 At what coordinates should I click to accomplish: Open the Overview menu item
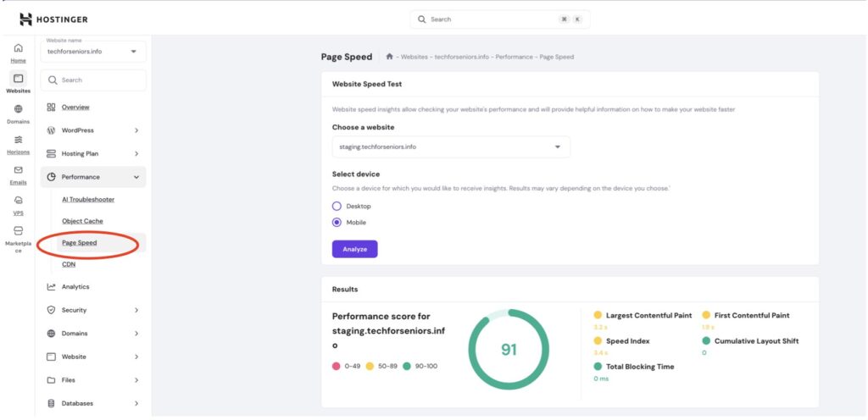tap(75, 108)
